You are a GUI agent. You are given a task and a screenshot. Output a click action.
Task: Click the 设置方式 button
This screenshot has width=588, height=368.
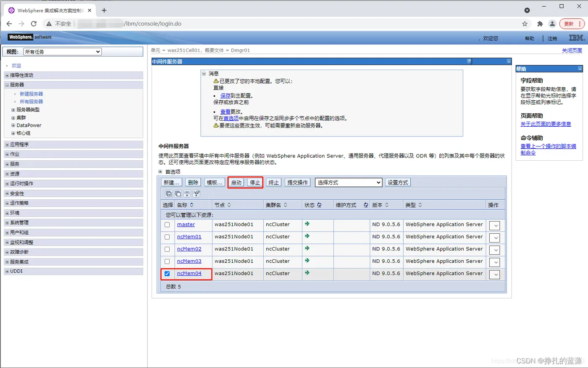[398, 183]
